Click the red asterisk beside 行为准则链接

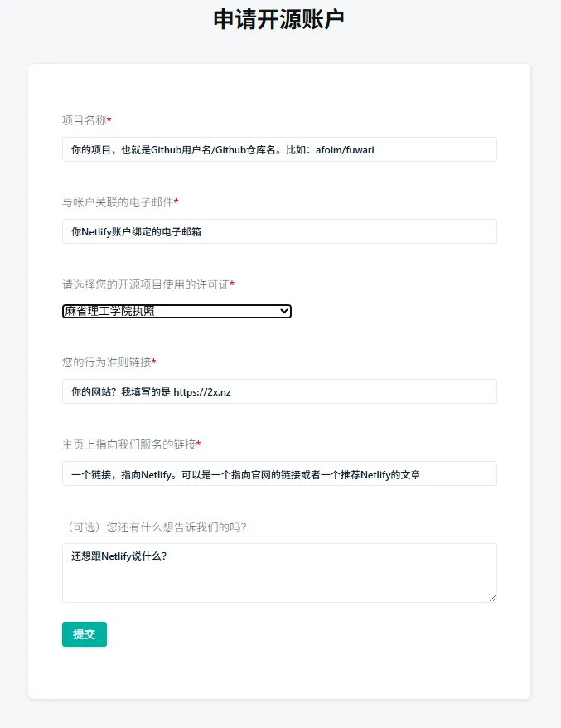(154, 362)
